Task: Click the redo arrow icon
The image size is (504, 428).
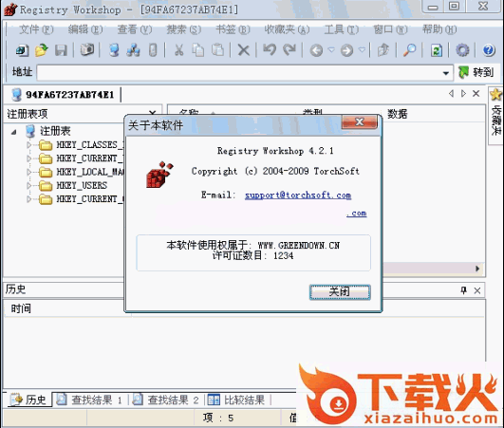Action: pyautogui.click(x=289, y=50)
